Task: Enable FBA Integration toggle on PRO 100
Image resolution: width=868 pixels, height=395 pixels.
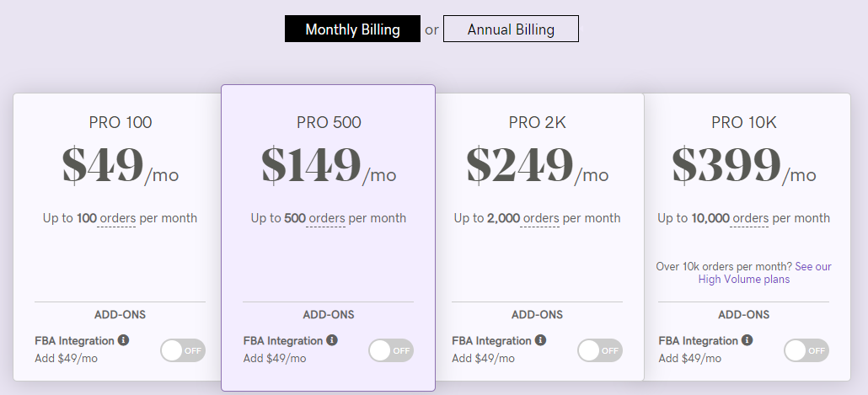Action: point(183,350)
